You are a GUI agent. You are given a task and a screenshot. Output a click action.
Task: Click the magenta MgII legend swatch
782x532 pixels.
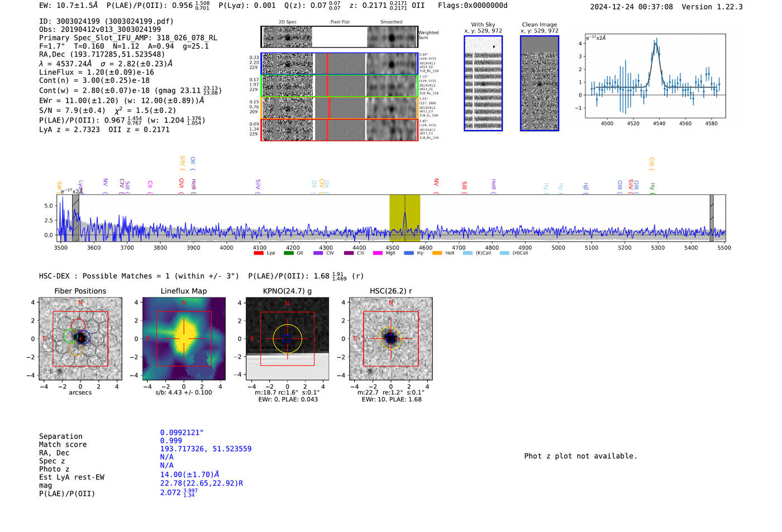pos(378,253)
